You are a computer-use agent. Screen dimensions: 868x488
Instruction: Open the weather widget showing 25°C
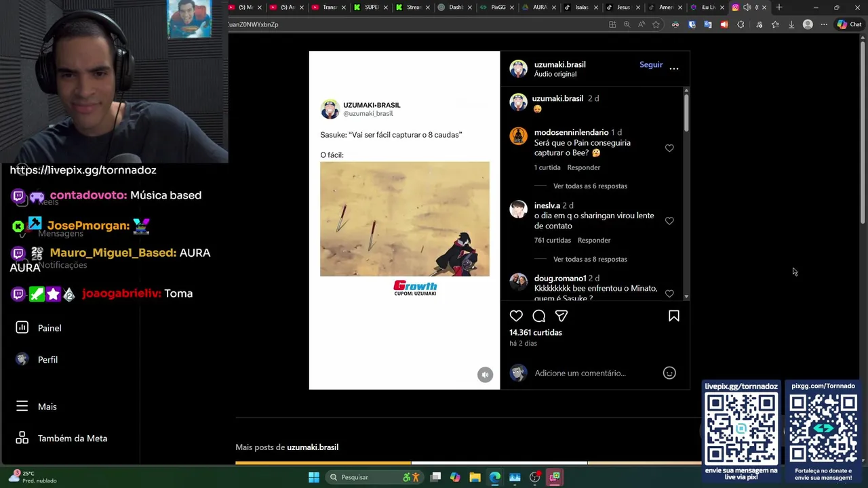[33, 477]
